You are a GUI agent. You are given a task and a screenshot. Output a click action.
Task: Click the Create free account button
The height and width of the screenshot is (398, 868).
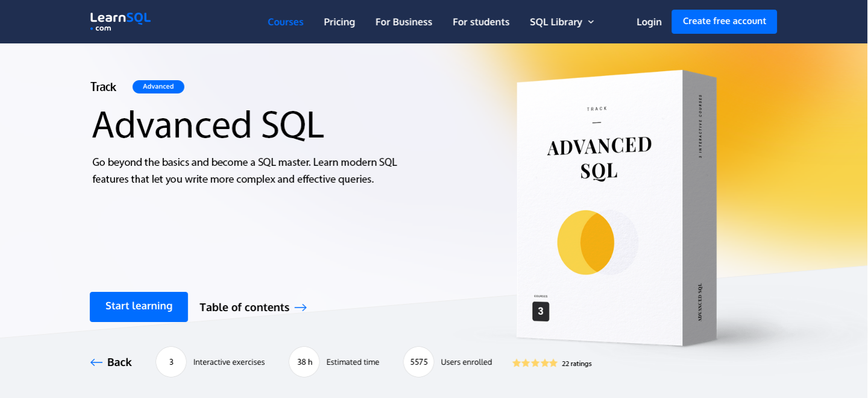(724, 21)
